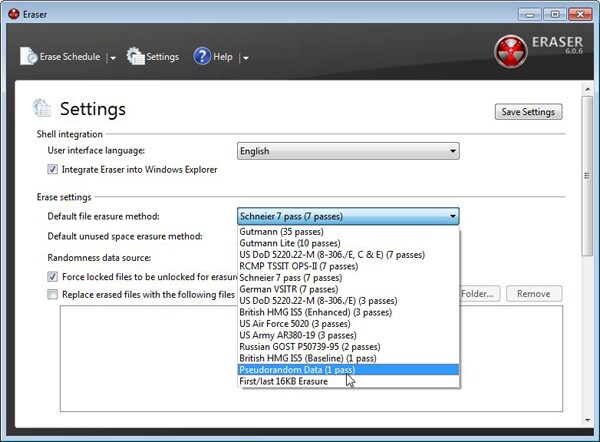
Task: Click the Settings page heading icon
Action: (41, 108)
